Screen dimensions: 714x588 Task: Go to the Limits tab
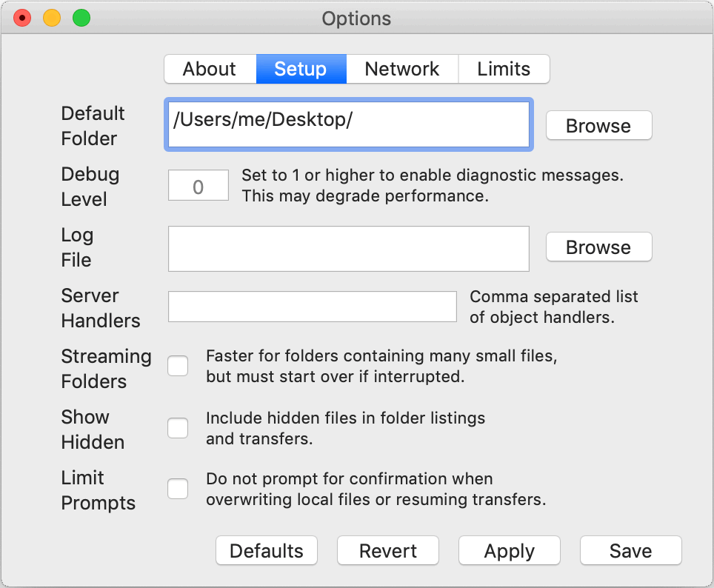click(504, 69)
